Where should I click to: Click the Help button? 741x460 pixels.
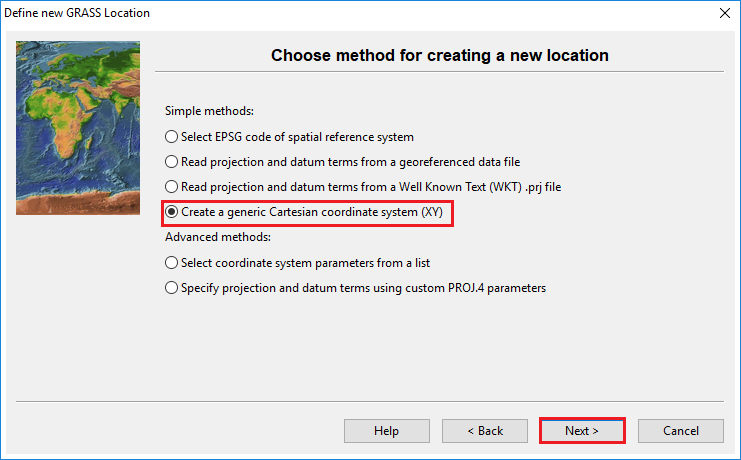tap(386, 431)
